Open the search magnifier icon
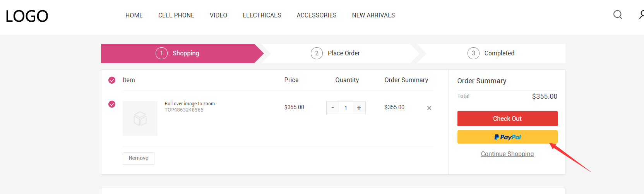 [618, 15]
